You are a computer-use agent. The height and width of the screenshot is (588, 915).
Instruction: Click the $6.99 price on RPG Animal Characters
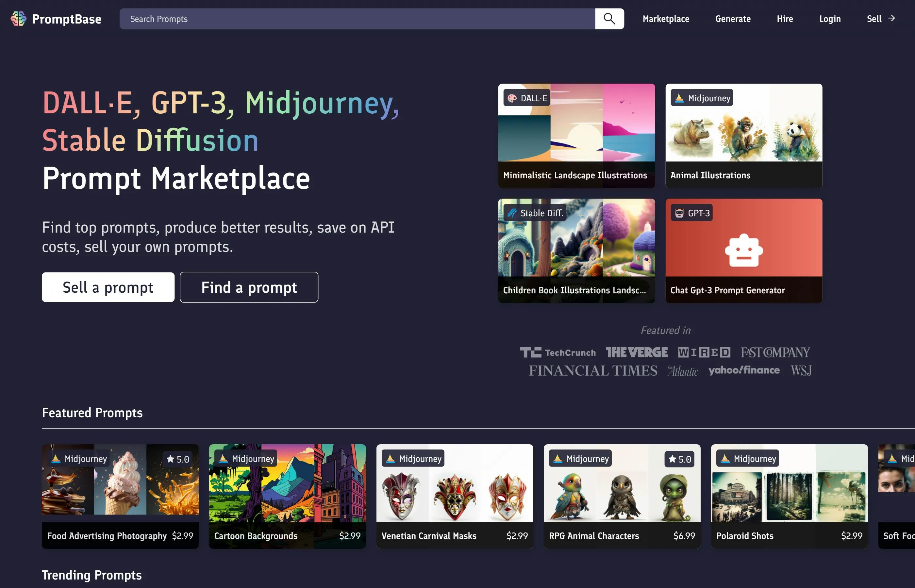click(684, 536)
